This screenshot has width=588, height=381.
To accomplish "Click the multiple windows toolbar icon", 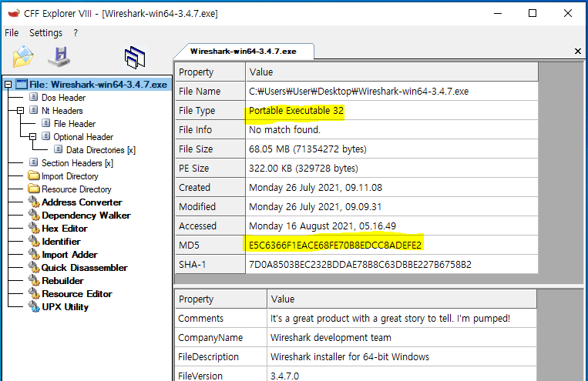I will [x=135, y=57].
